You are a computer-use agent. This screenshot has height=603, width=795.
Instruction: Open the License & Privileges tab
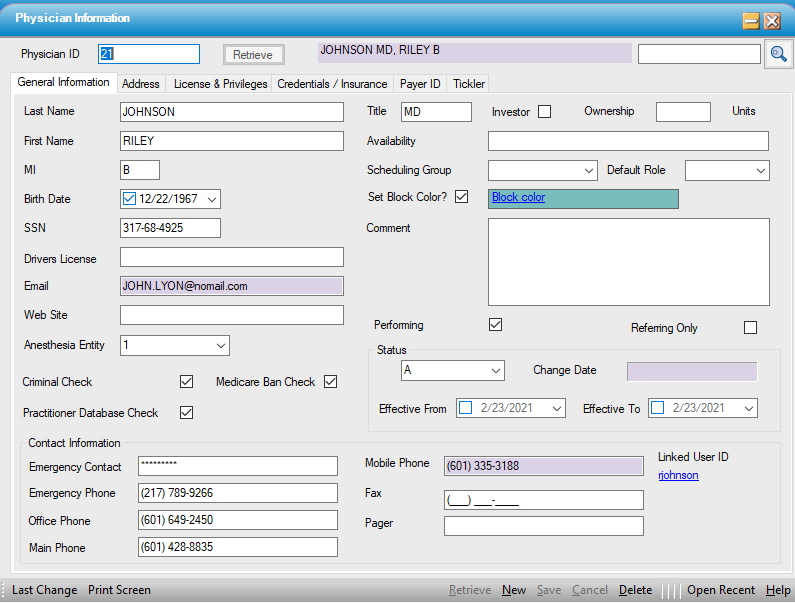click(x=221, y=84)
